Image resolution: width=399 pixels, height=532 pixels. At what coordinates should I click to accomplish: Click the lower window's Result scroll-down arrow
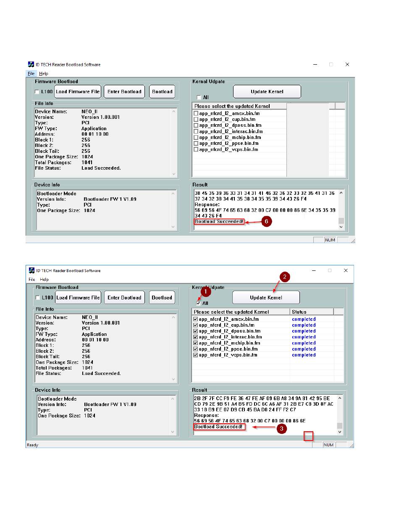[x=340, y=432]
